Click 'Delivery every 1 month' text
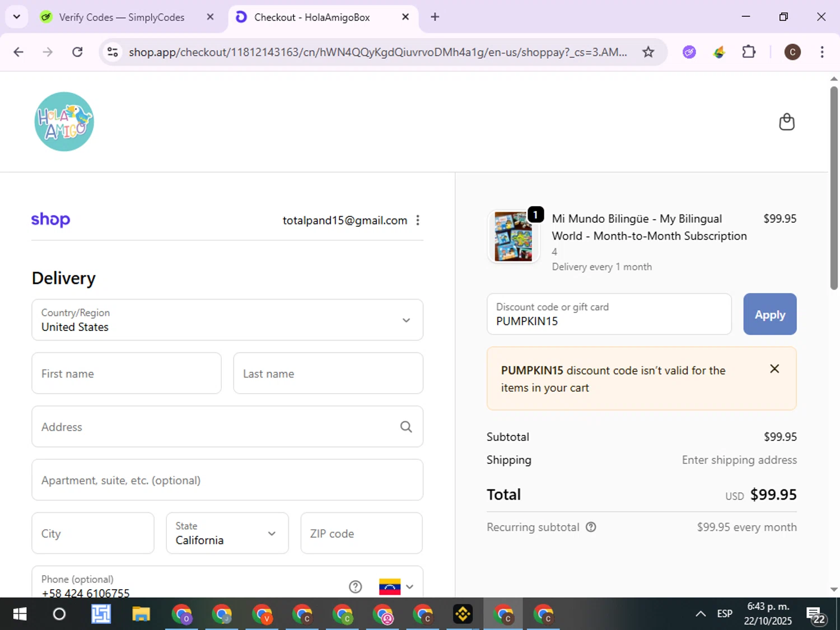Viewport: 840px width, 630px height. coord(601,267)
